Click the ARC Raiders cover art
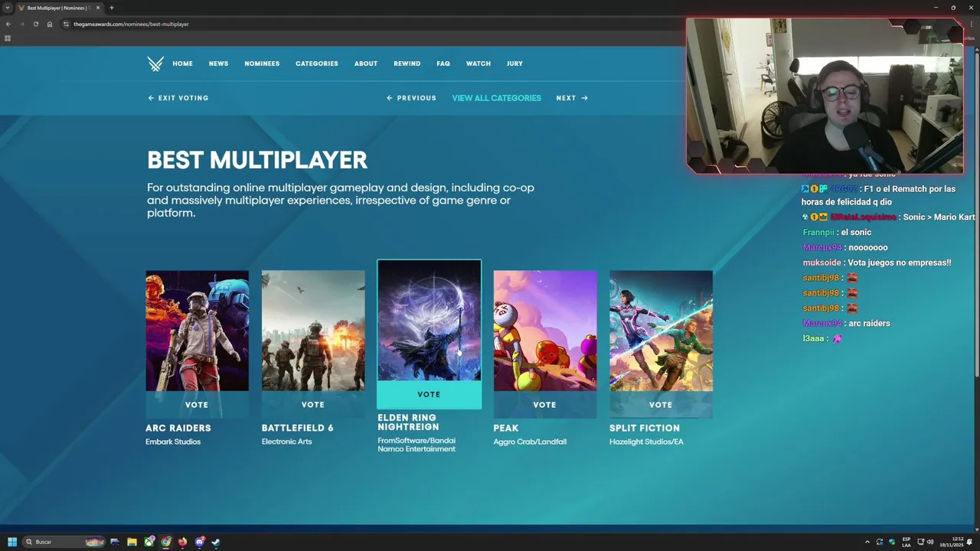Viewport: 980px width, 551px height. 197,331
